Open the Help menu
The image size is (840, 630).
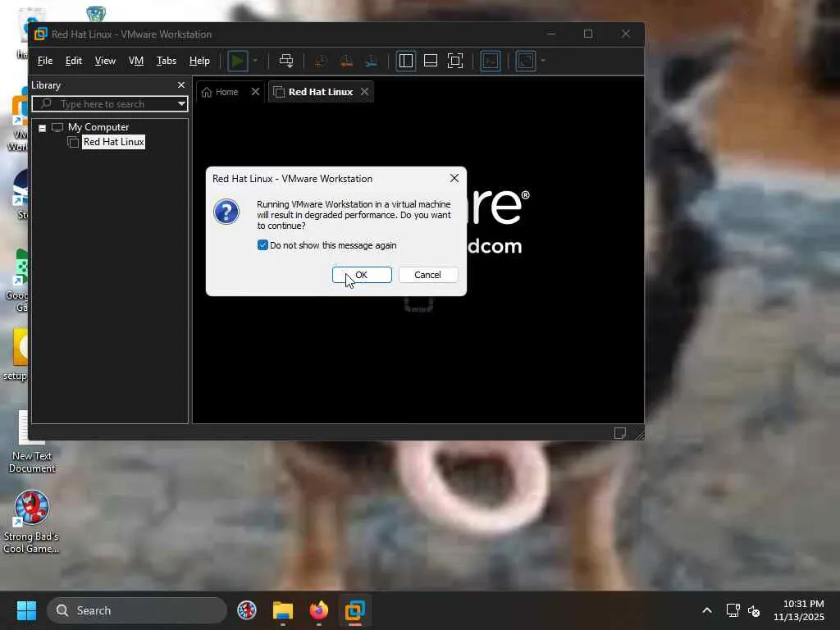[199, 61]
